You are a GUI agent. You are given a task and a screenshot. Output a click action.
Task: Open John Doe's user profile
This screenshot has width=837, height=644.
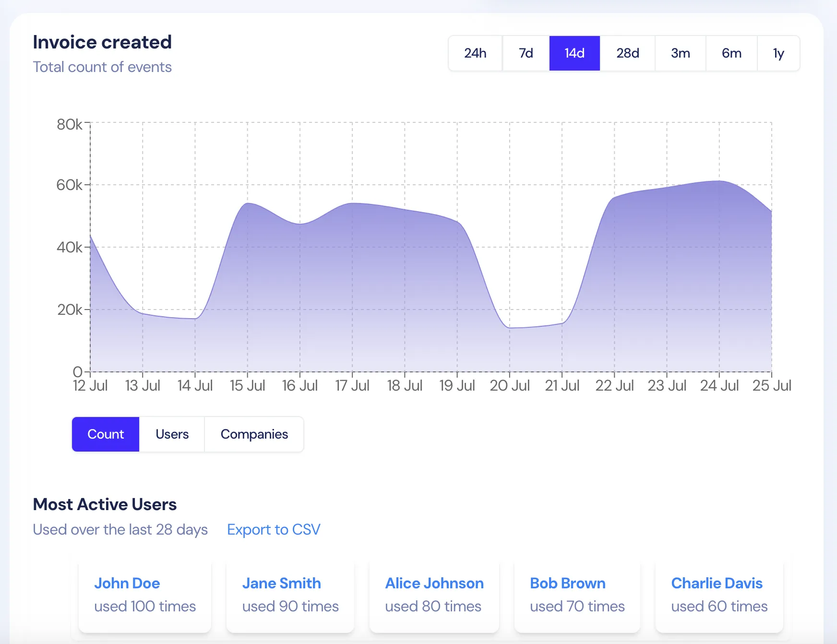coord(127,583)
